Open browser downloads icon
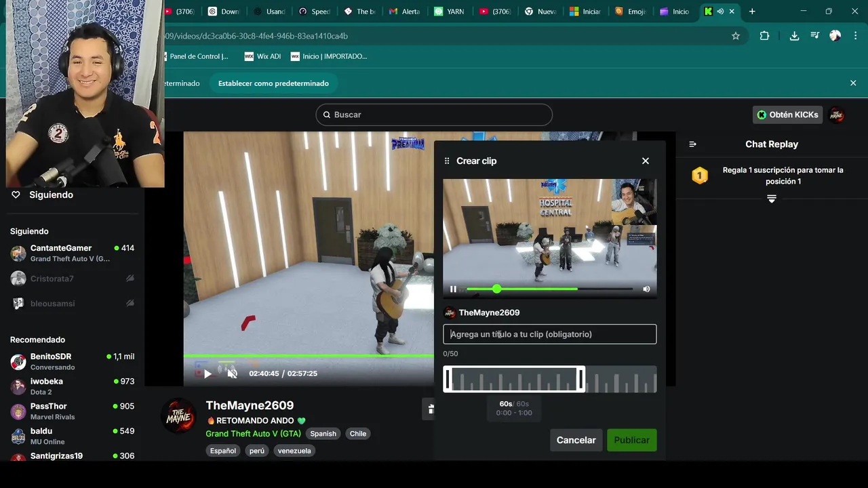868x488 pixels. [794, 36]
